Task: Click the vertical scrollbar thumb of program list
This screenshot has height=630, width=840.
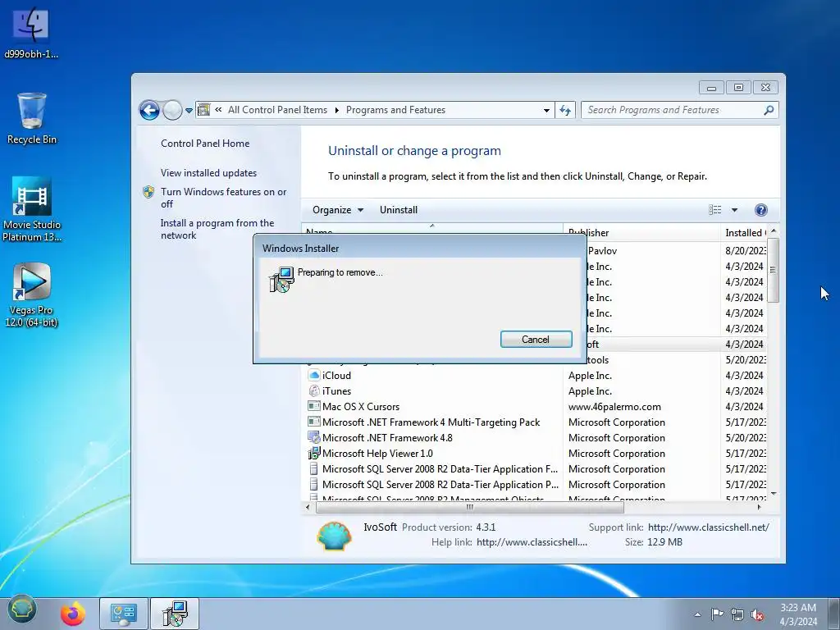Action: (773, 271)
